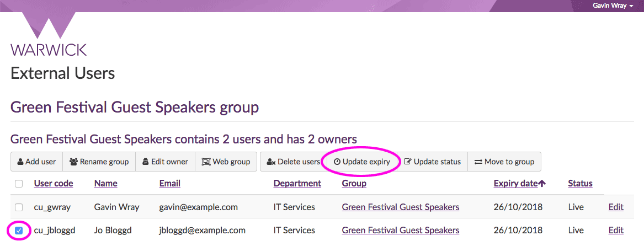Uncheck the box for user cu_jbloggd

(x=19, y=231)
